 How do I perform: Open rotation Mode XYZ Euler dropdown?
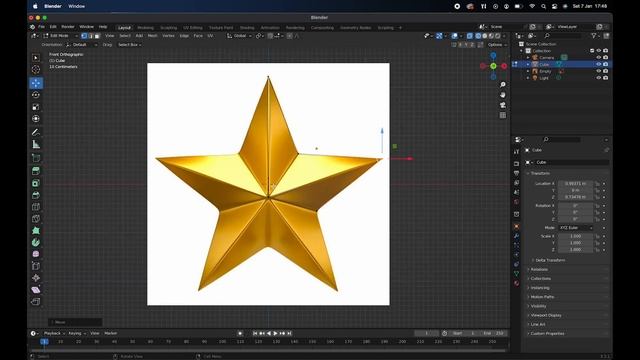(576, 228)
